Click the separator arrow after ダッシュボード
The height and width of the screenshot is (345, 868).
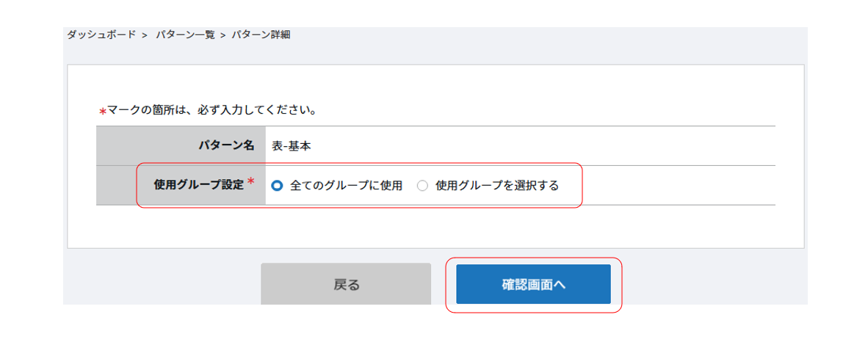click(145, 35)
